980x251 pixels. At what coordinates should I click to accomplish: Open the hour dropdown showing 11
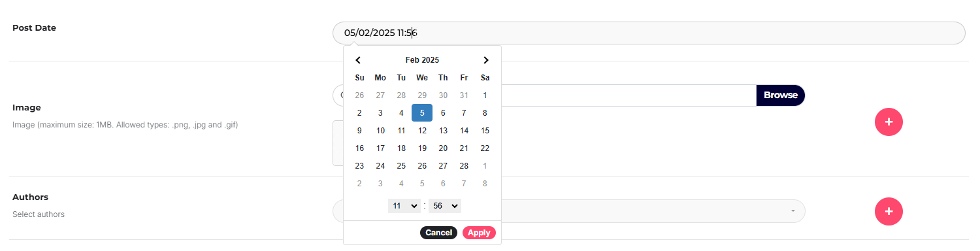tap(404, 206)
